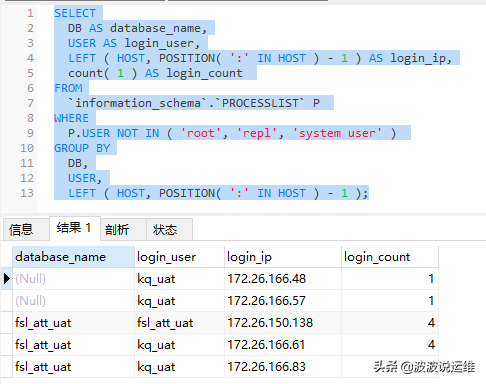The height and width of the screenshot is (384, 486).
Task: Select login_user cell fsl_att_uat
Action: [x=179, y=323]
